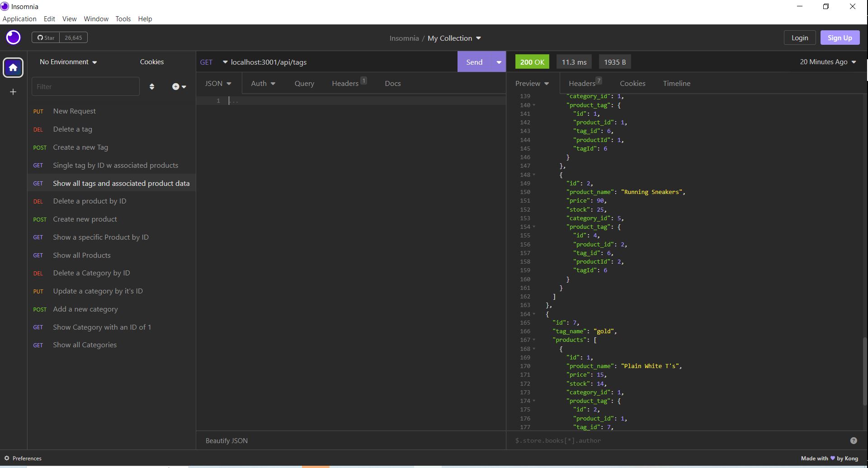Click the Sign Up button
The image size is (868, 468).
pyautogui.click(x=840, y=38)
